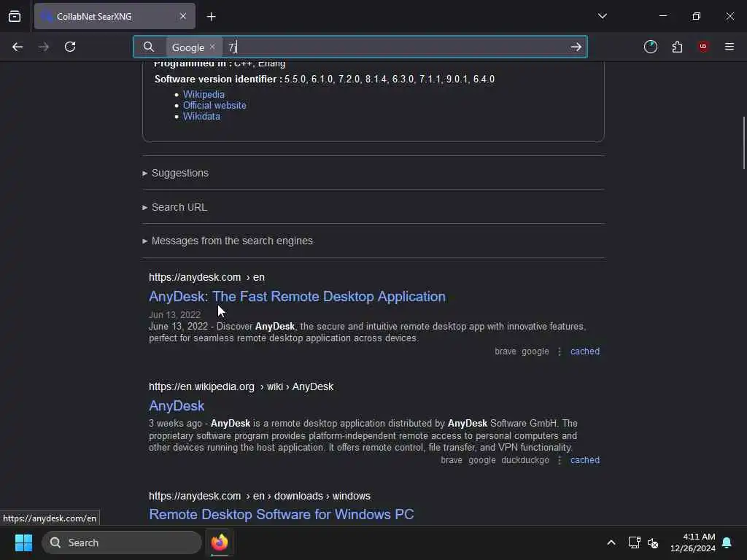This screenshot has height=560, width=747.
Task: Open the Wikipedia infobox link
Action: (x=204, y=94)
